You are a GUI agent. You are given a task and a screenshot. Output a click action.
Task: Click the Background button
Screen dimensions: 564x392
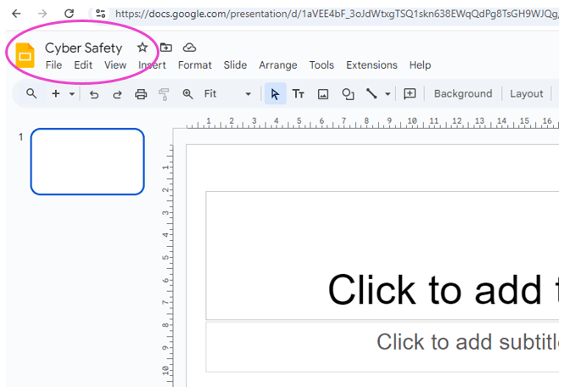(462, 94)
